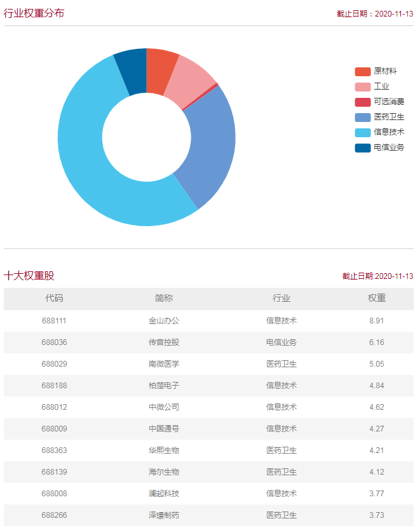Click the orange-red 原材料 donut segment
Viewport: 420px width, 528px height.
click(x=160, y=71)
